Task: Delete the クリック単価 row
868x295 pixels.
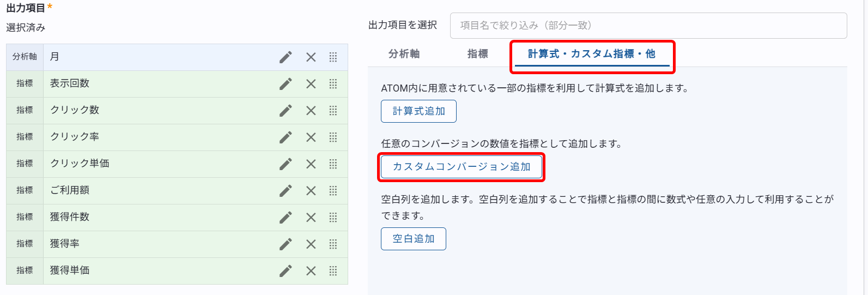Action: tap(311, 164)
